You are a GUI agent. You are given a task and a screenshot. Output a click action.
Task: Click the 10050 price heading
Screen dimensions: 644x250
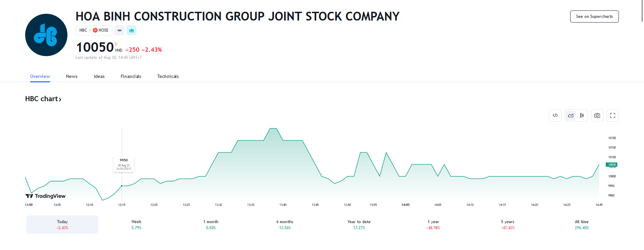(x=95, y=47)
